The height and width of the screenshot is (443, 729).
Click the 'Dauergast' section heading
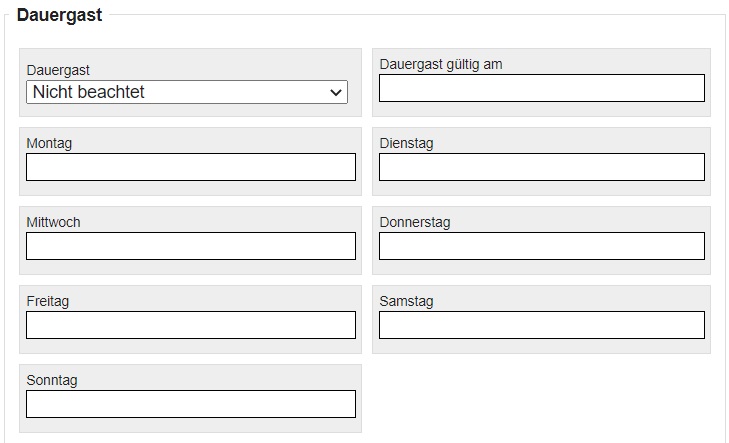(x=59, y=15)
